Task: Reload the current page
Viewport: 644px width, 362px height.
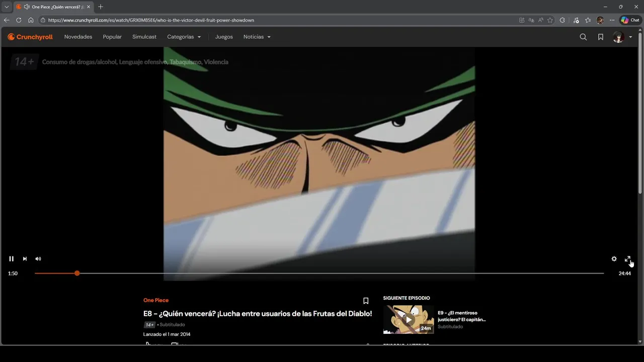Action: (19, 20)
